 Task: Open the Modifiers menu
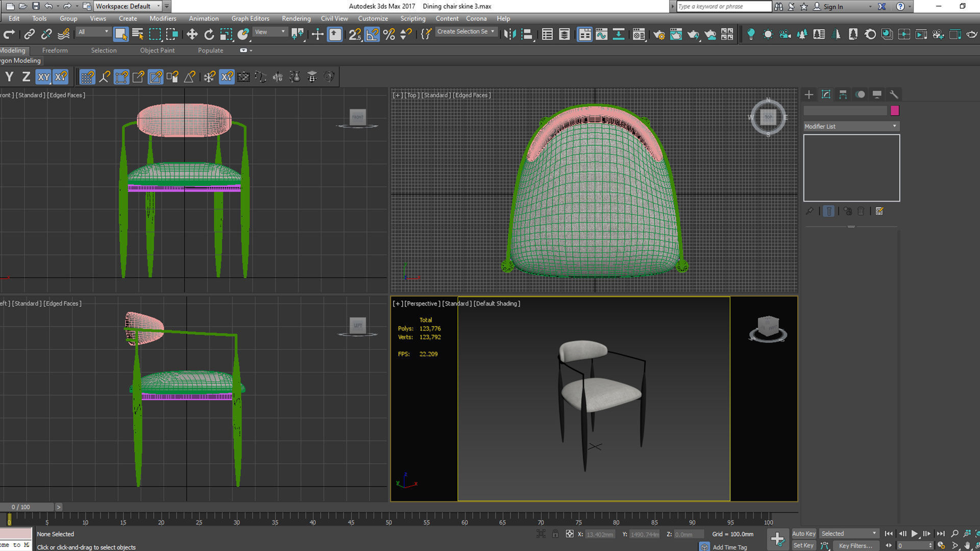point(163,18)
